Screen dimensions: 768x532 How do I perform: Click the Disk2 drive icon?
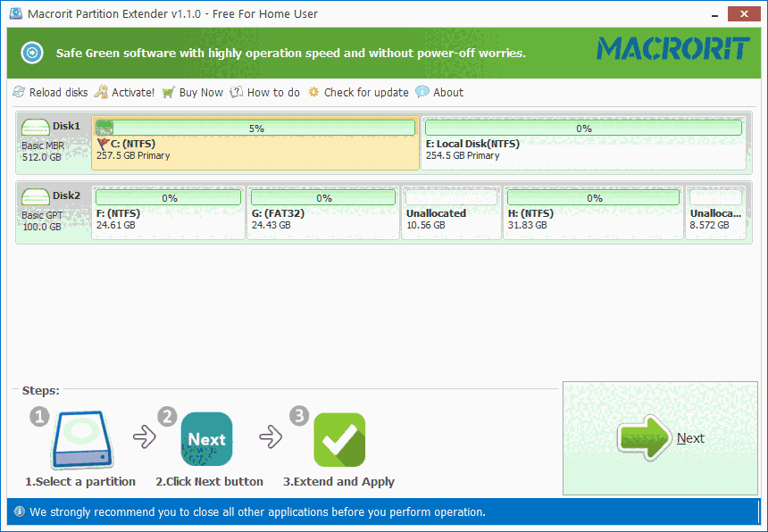coord(35,195)
